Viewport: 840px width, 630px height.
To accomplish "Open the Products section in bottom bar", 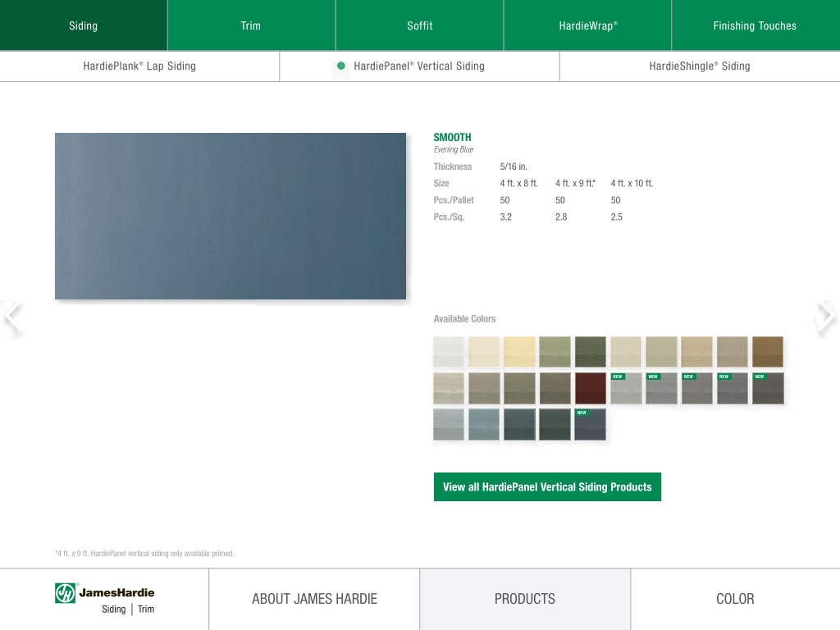I will (x=525, y=599).
